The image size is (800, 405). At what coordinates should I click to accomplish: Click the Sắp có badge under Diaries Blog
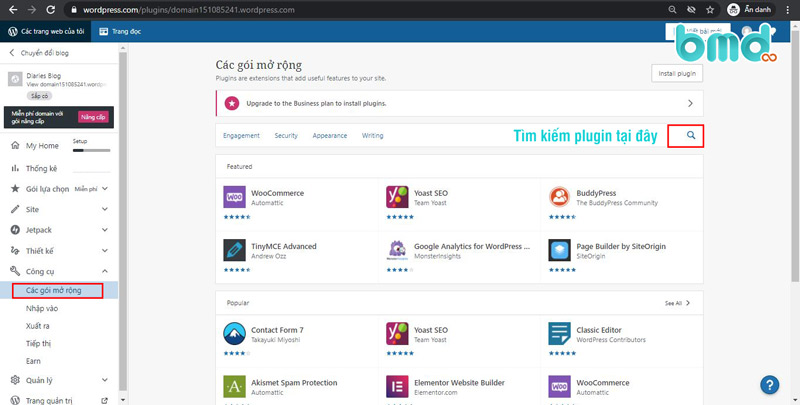click(39, 96)
